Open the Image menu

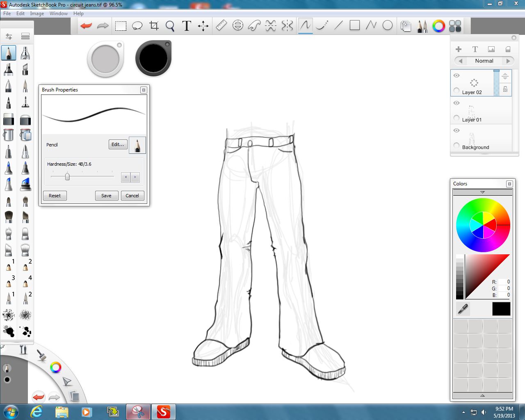(37, 13)
